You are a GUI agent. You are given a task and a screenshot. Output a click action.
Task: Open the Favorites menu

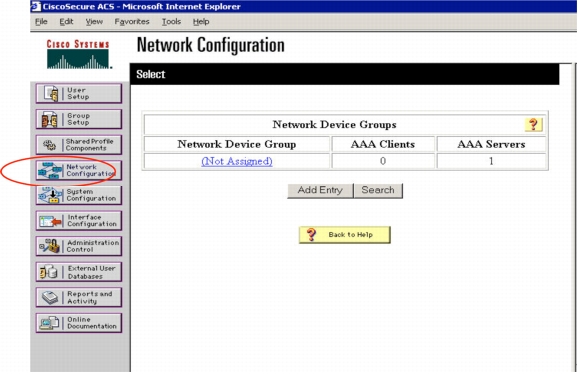(132, 22)
